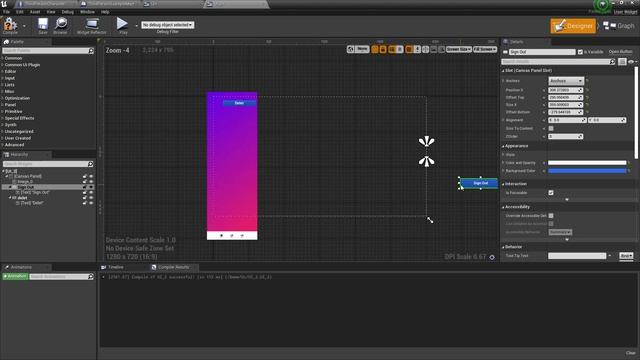Toggle lock icon for the delet row

(85, 198)
